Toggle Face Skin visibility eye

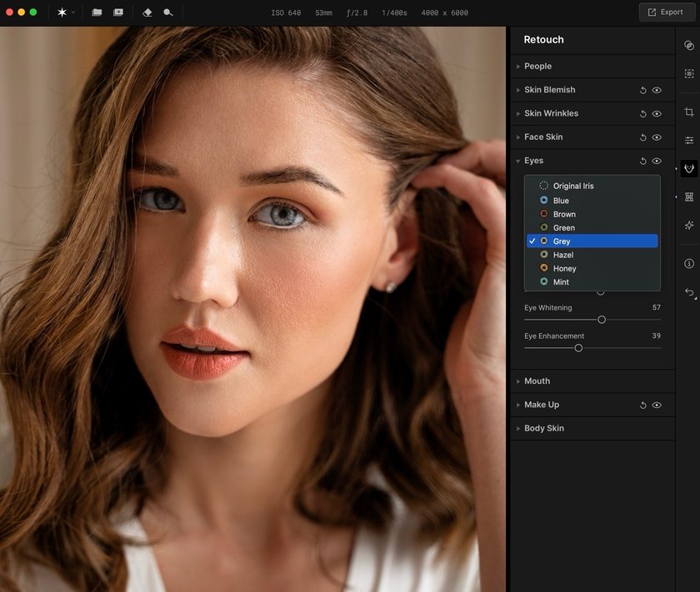click(657, 137)
